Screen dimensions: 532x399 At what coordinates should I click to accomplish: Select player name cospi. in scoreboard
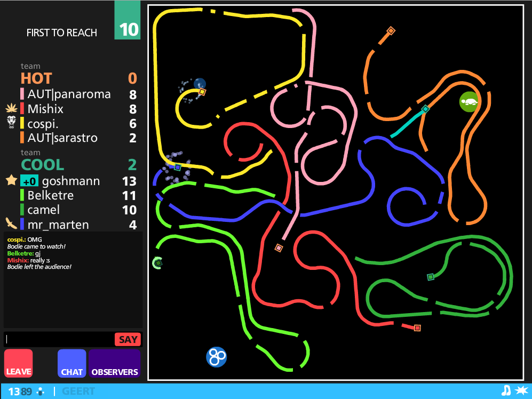click(43, 124)
